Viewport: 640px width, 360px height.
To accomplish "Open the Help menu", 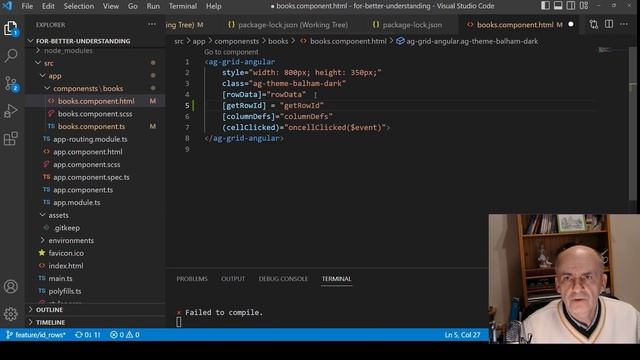I will coord(213,6).
